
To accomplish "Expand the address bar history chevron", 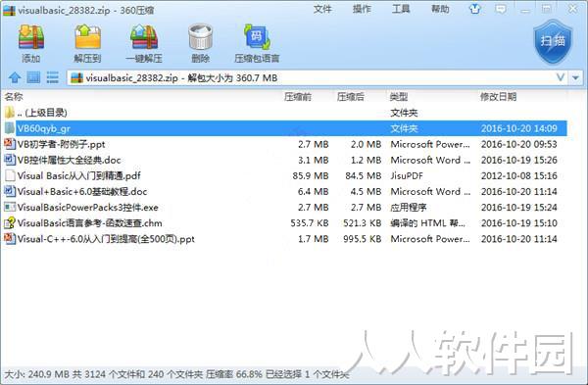I will tap(561, 77).
